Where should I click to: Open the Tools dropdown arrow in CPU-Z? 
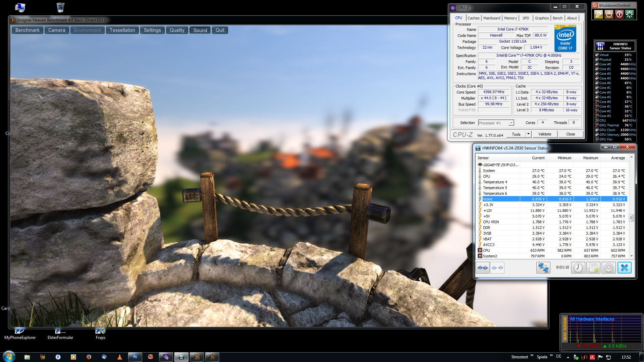pyautogui.click(x=528, y=134)
